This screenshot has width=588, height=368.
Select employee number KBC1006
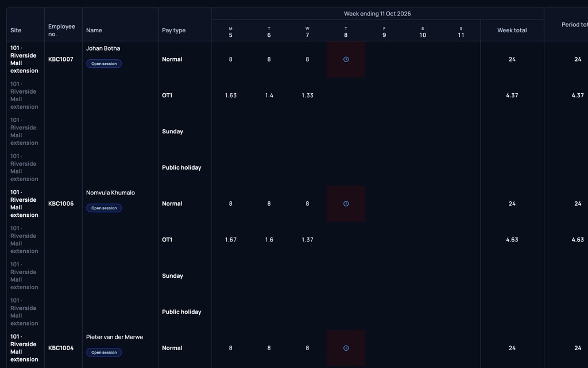61,204
